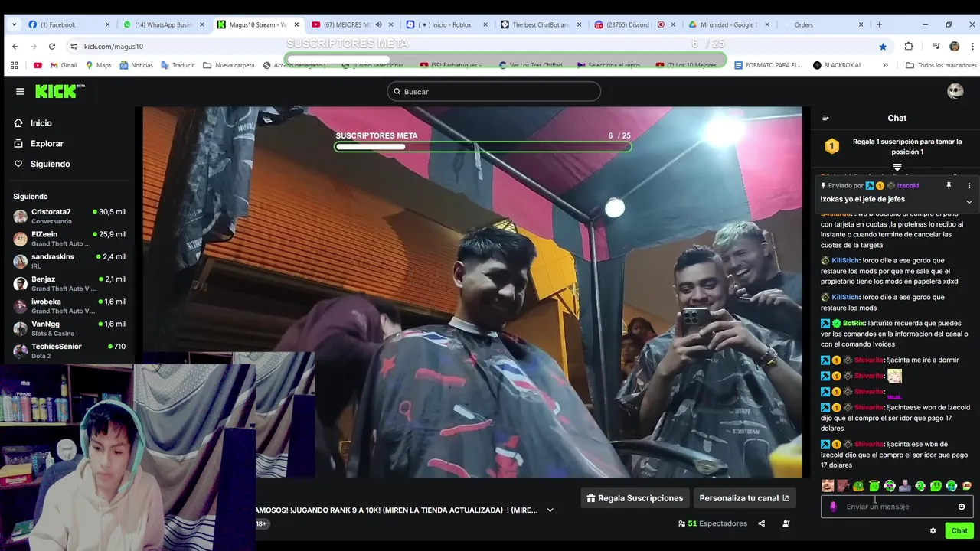Open chat settings gear
Screen dimensions: 980x551
(933, 530)
